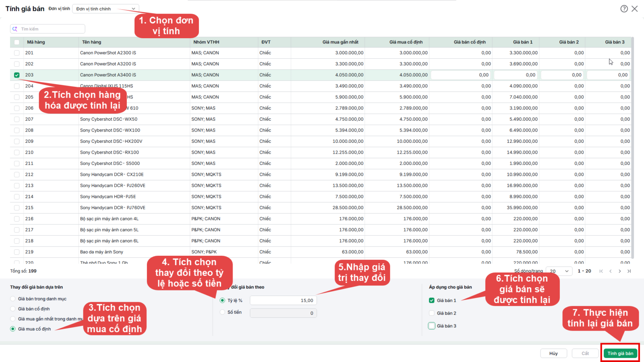Screen dimensions: 644x362
Task: Click the Cất save button
Action: [x=585, y=354]
